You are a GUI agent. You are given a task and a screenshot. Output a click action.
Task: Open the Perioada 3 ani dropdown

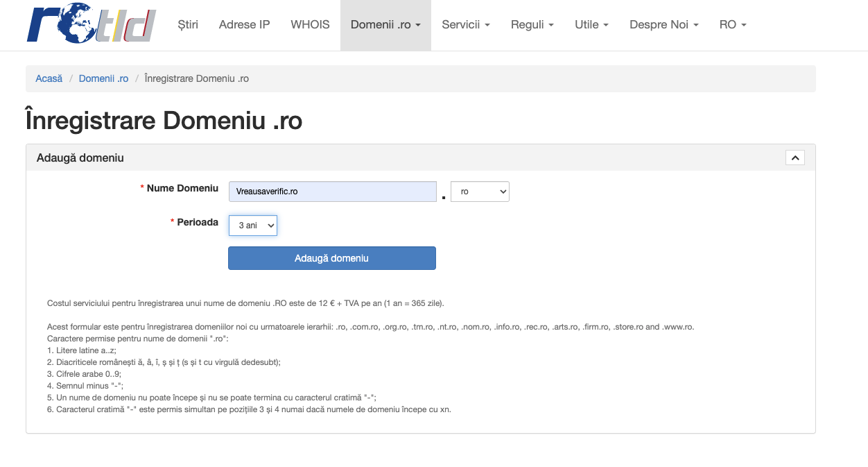tap(253, 226)
